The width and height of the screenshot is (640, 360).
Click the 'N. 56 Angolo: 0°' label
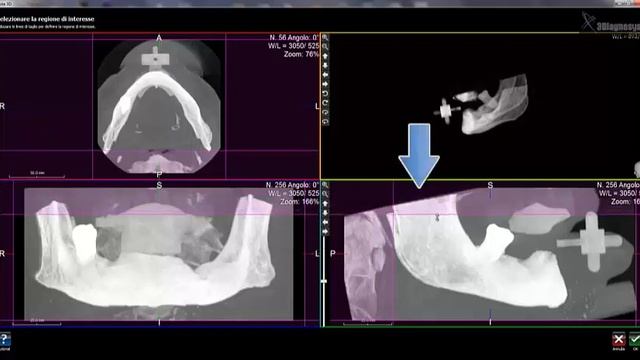pos(293,38)
